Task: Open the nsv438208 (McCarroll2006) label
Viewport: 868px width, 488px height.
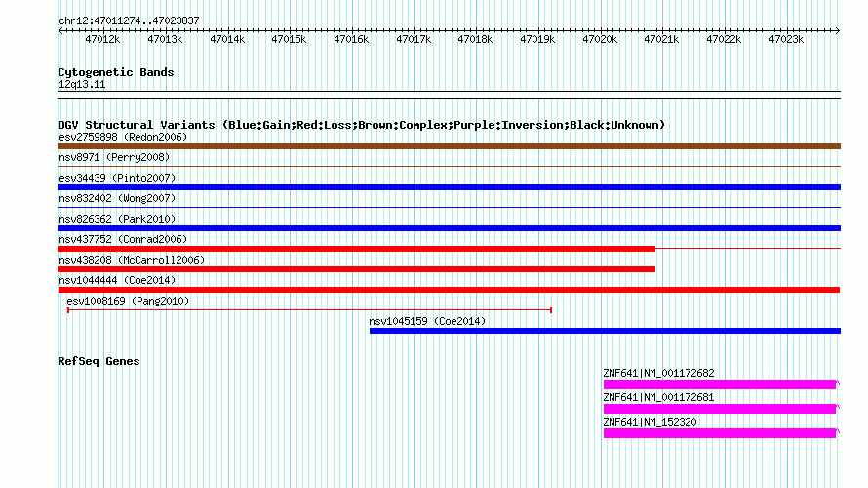Action: click(132, 260)
